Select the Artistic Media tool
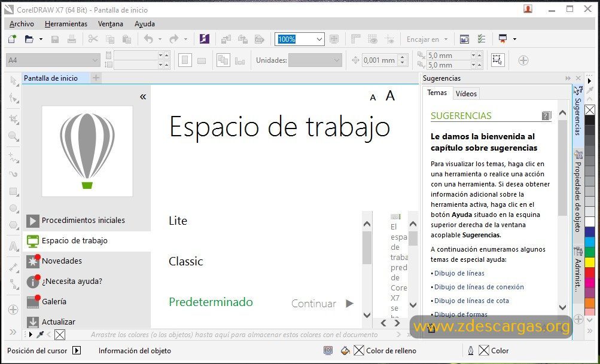Image resolution: width=600 pixels, height=364 pixels. click(x=14, y=174)
